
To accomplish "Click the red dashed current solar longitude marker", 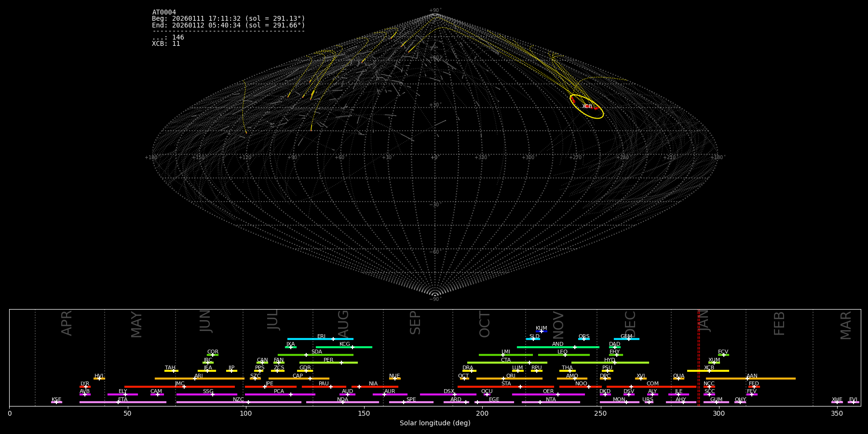I will pos(699,357).
